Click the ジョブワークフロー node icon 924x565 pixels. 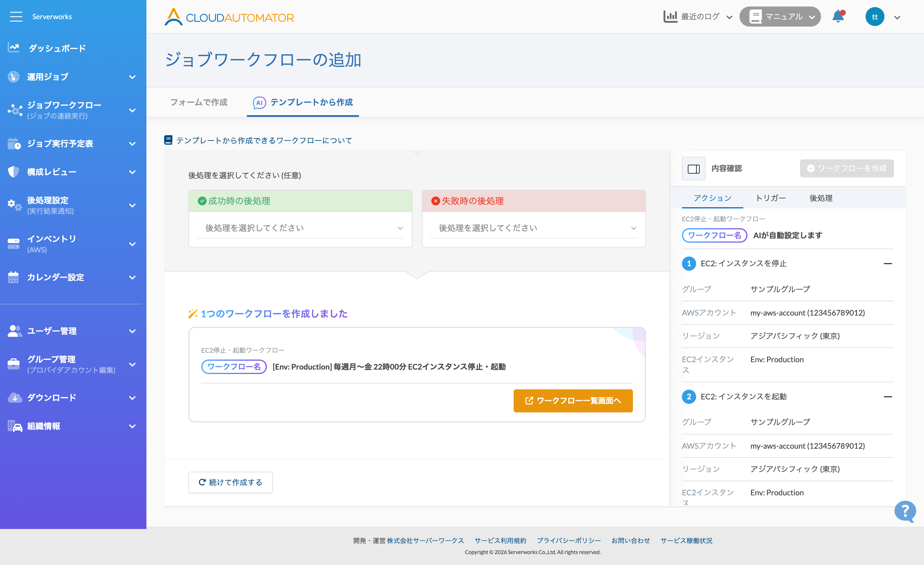pos(15,110)
